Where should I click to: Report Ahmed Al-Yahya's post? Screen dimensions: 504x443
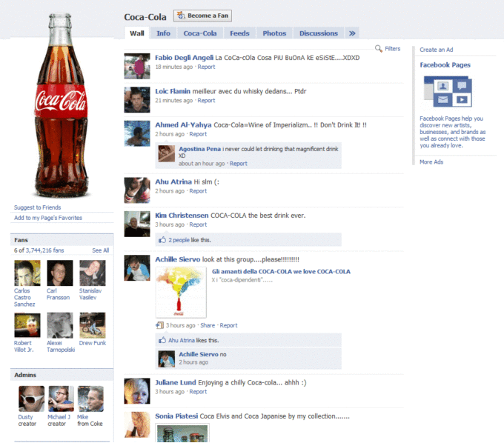coord(198,134)
